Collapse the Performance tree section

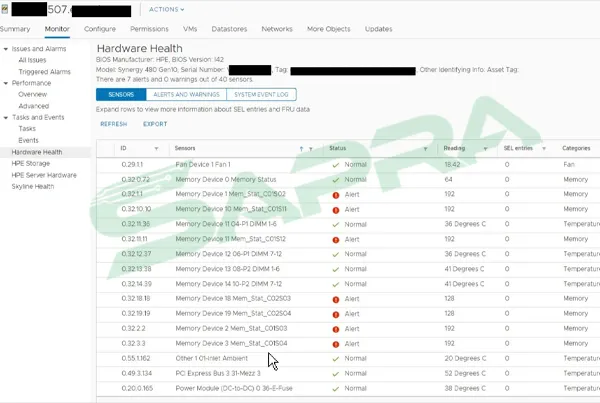6,83
